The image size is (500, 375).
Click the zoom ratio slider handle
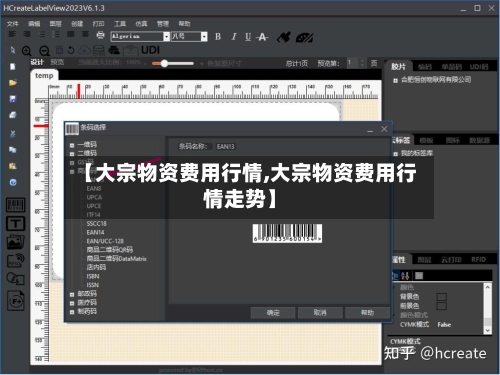[x=164, y=63]
